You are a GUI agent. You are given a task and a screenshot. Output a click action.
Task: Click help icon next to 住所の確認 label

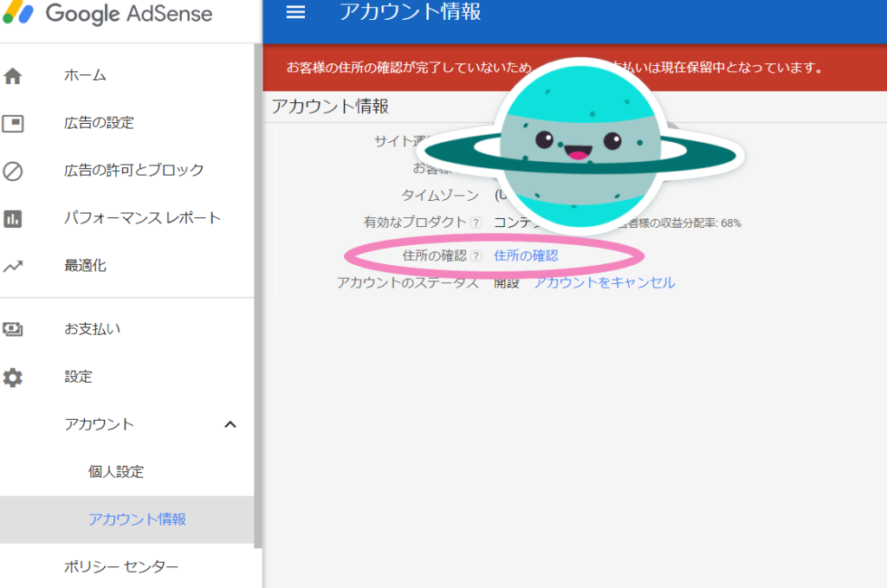coord(476,256)
